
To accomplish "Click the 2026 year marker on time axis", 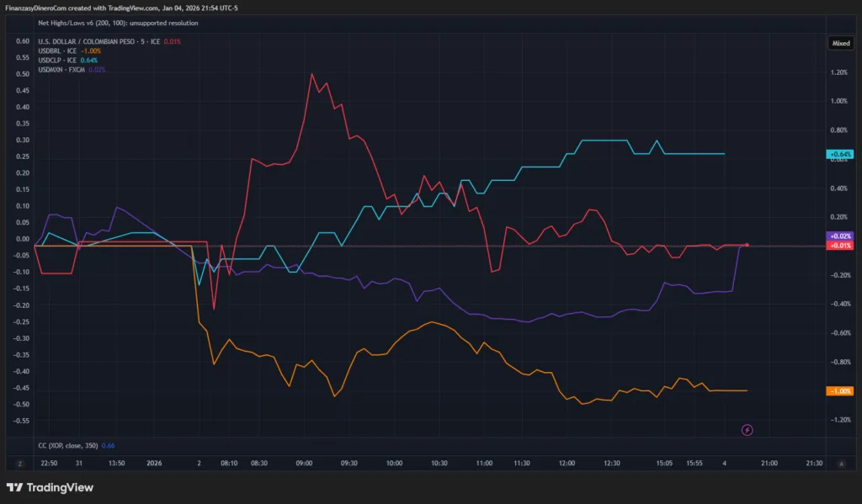I will [x=153, y=463].
